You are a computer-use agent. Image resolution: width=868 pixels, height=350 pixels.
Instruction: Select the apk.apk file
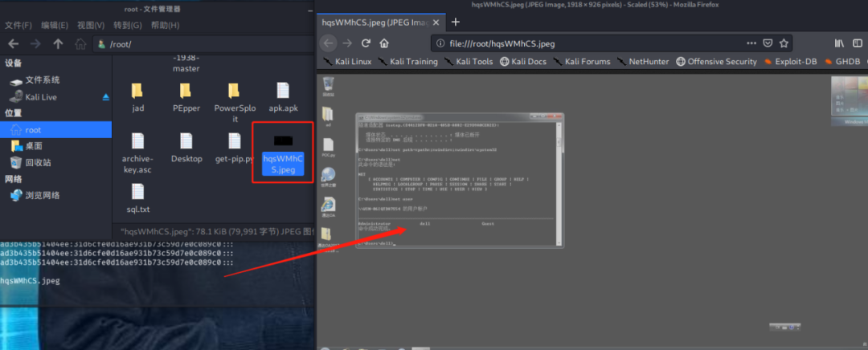(283, 97)
